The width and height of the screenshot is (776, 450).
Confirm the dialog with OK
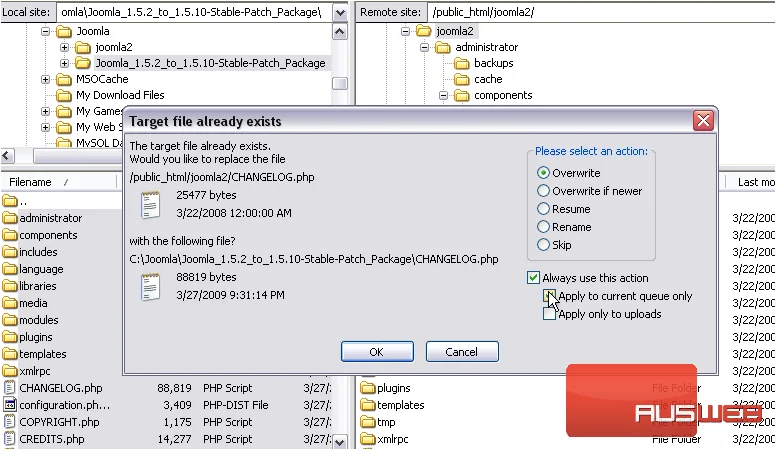click(x=377, y=351)
